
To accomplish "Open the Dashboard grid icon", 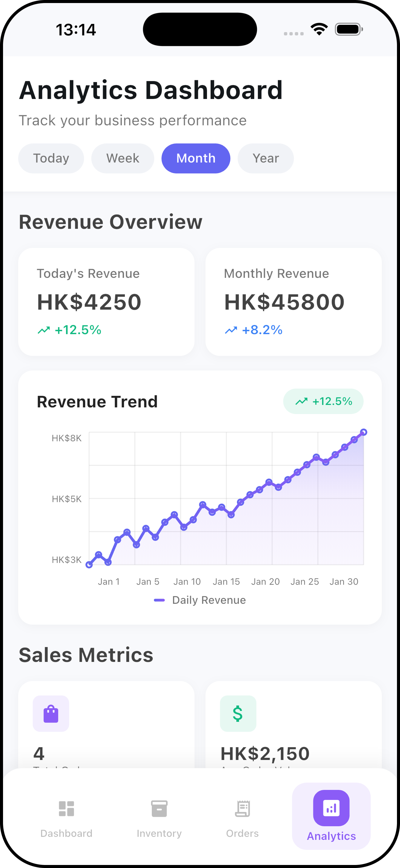I will point(66,809).
